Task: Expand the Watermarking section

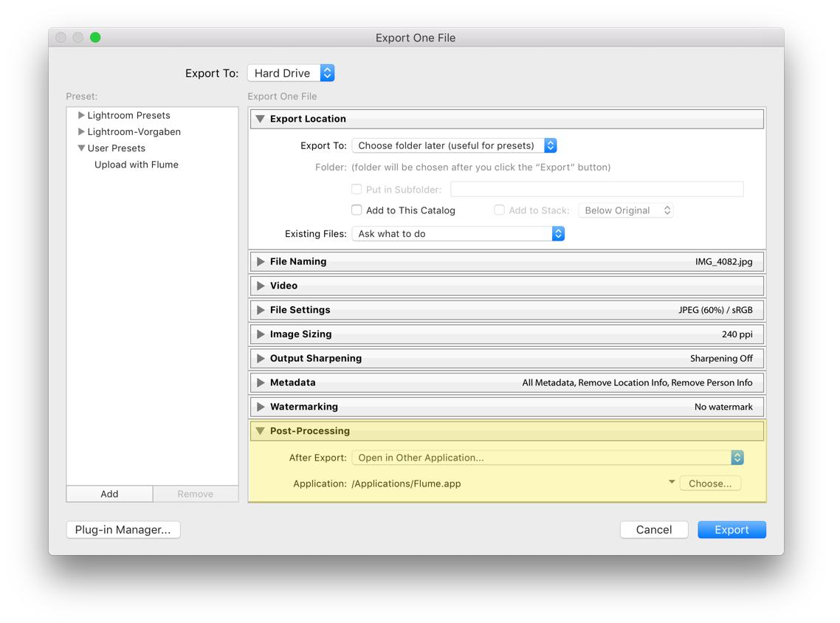Action: (261, 407)
